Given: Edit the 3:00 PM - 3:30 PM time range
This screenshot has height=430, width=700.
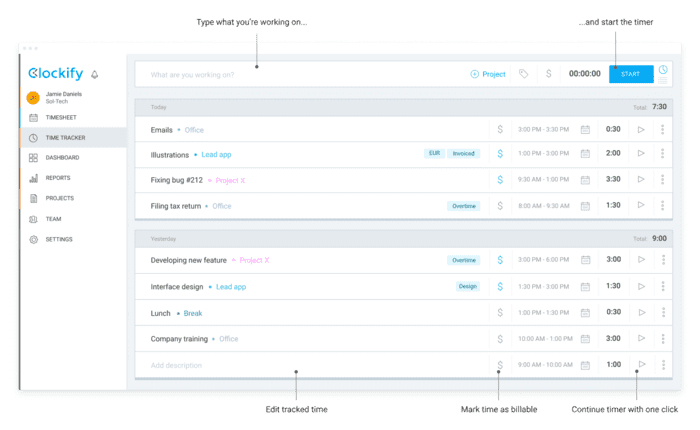Looking at the screenshot, I should click(x=543, y=129).
